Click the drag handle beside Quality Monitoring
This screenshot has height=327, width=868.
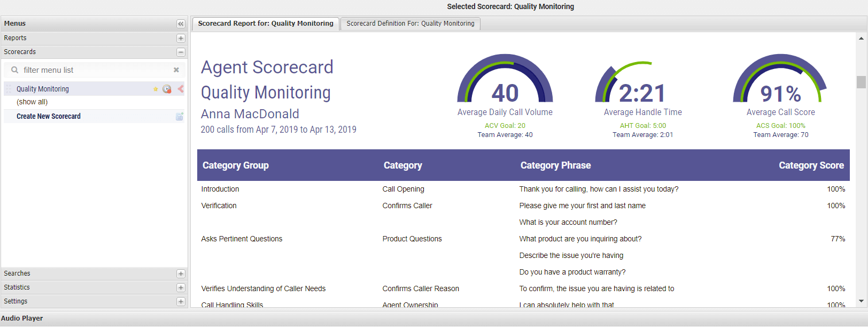9,89
